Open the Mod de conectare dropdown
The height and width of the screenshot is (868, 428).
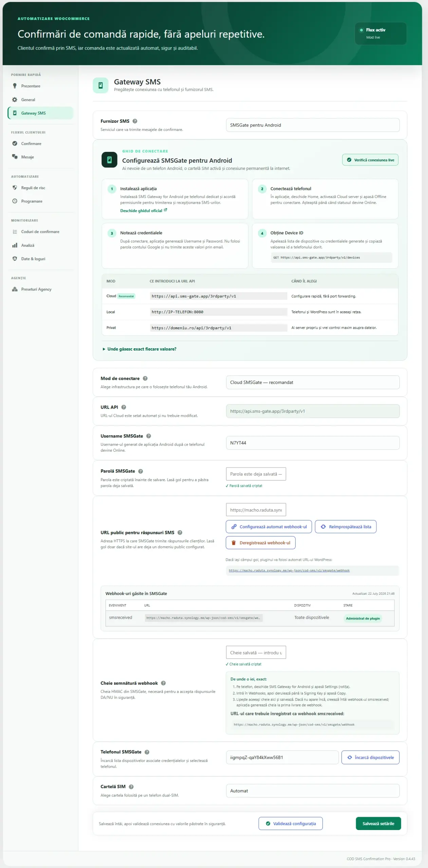click(x=313, y=382)
